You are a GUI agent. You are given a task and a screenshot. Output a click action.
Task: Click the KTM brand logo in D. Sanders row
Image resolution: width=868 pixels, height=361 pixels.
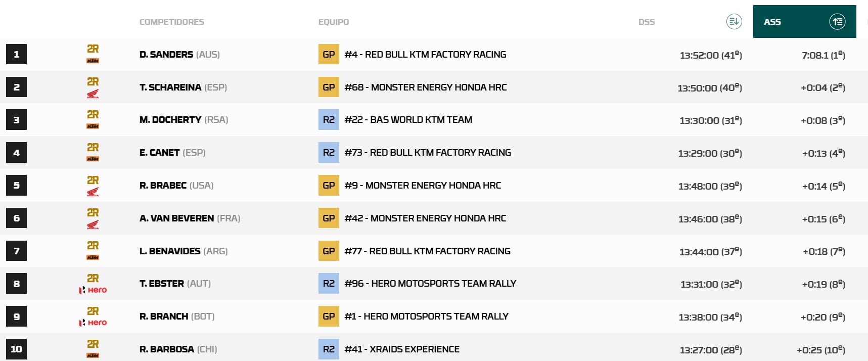pos(93,61)
